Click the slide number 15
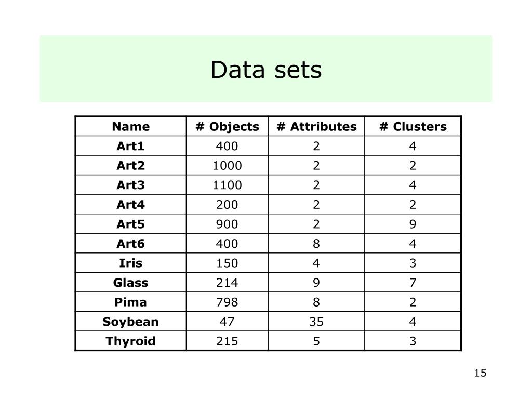Viewport: 532px width, 399px height. 480,373
